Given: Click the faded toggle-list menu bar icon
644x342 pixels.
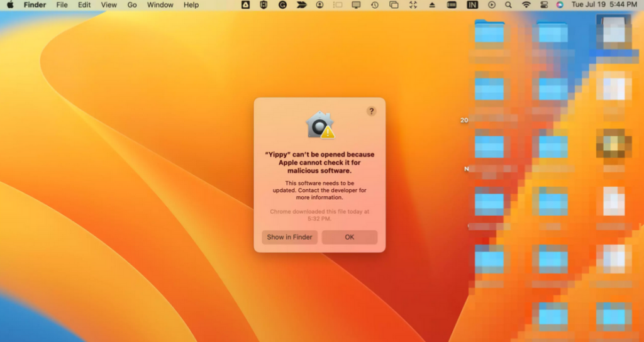Looking at the screenshot, I should [338, 5].
